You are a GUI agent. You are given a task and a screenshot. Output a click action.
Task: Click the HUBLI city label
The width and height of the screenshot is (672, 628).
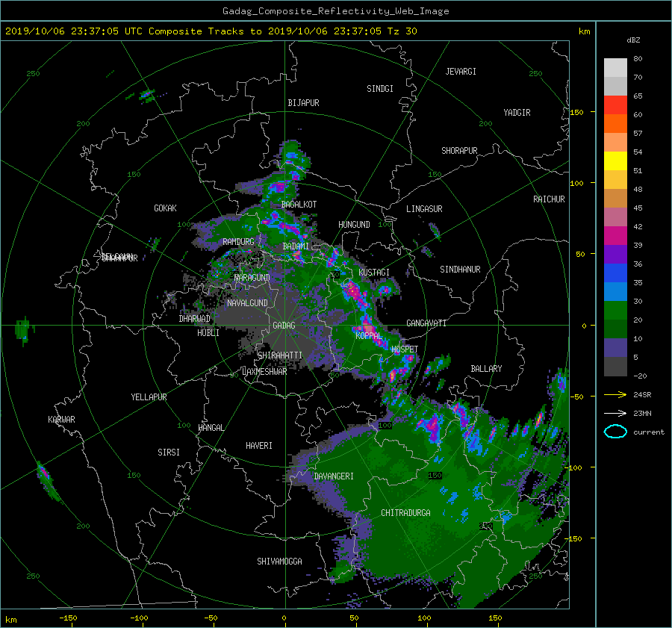[x=208, y=333]
